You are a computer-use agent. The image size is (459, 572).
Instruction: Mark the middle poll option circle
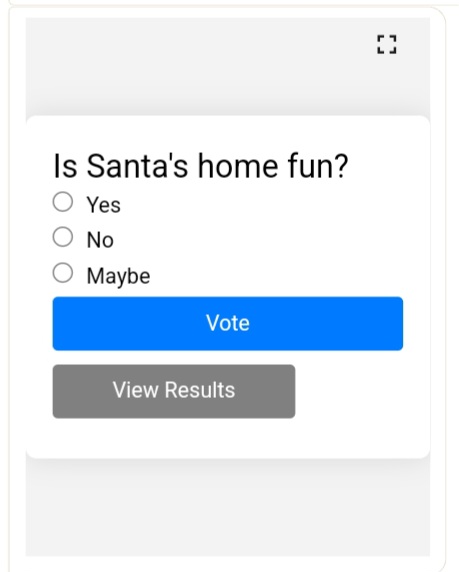point(63,237)
